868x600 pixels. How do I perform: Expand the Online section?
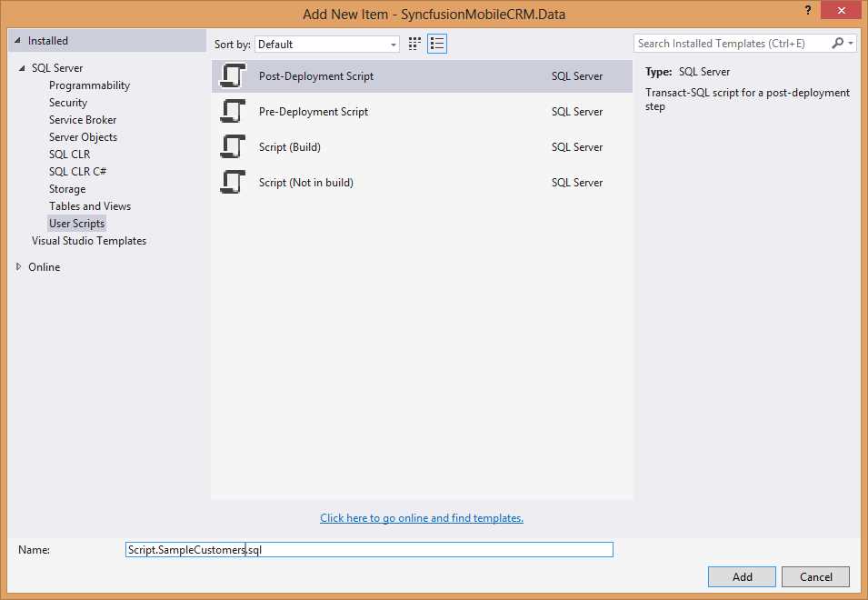(x=18, y=266)
